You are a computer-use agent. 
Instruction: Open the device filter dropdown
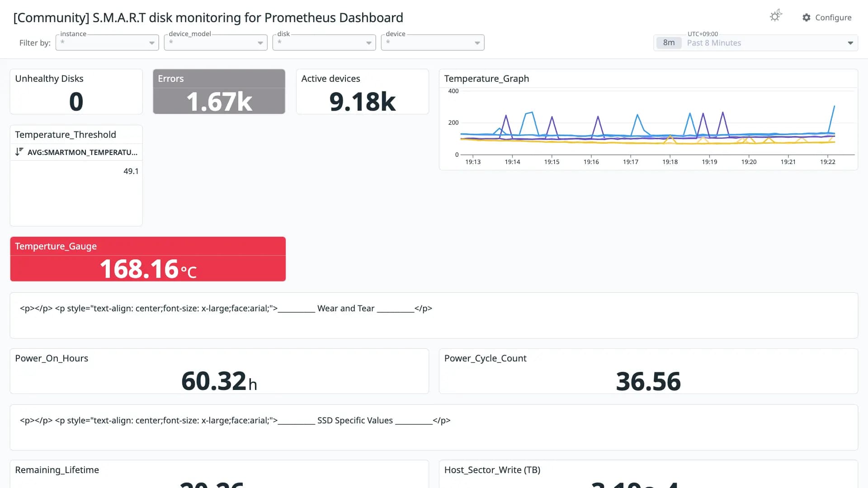pyautogui.click(x=433, y=42)
